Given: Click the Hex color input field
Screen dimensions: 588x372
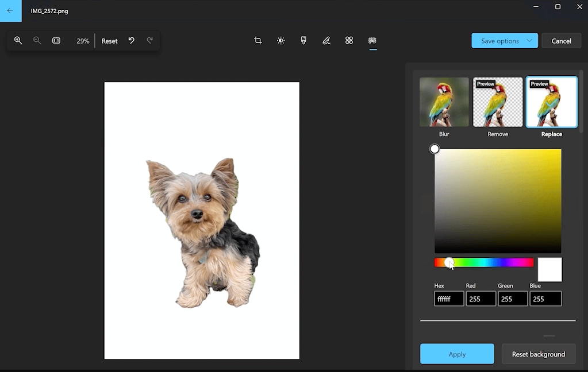Looking at the screenshot, I should point(449,299).
